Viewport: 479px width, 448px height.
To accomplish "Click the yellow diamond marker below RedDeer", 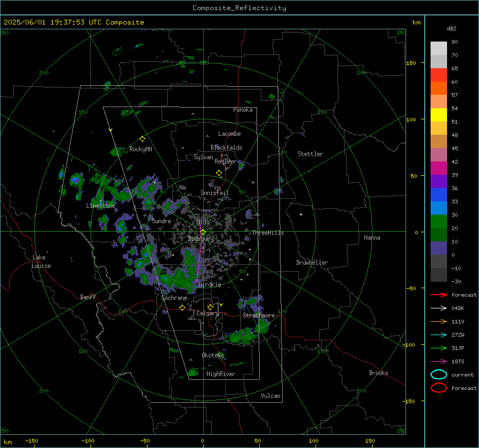I will pos(219,173).
